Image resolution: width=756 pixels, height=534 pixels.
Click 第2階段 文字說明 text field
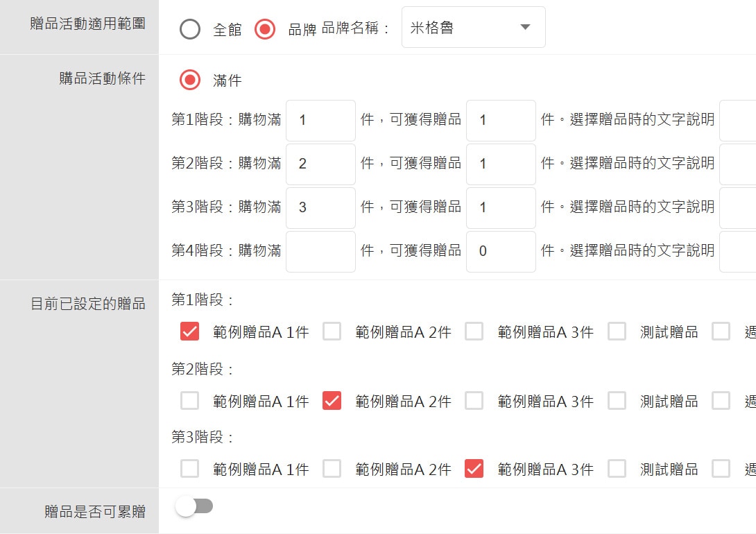coord(738,164)
